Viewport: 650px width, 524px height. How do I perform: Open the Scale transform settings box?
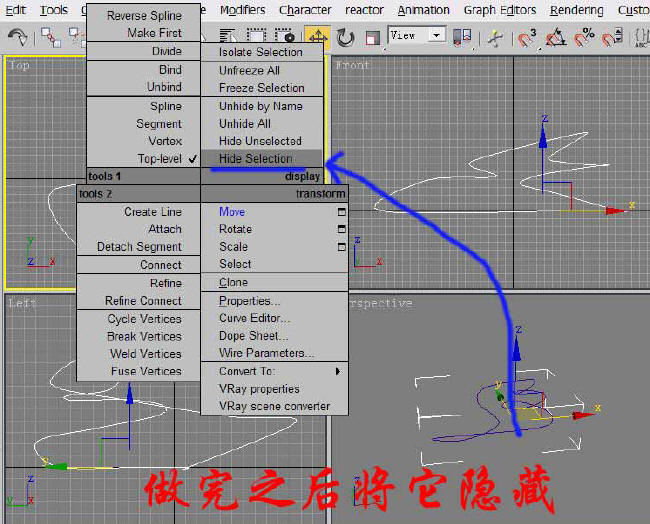pos(342,247)
